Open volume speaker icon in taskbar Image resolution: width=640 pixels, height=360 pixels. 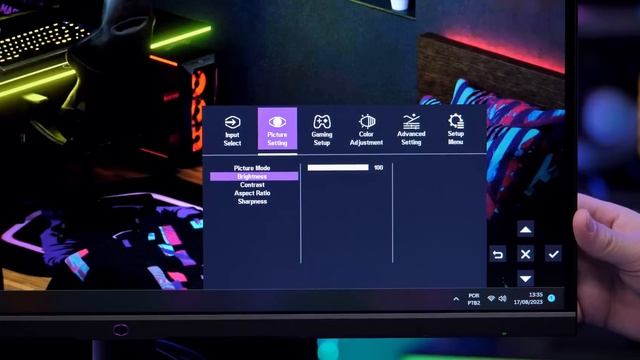point(502,299)
